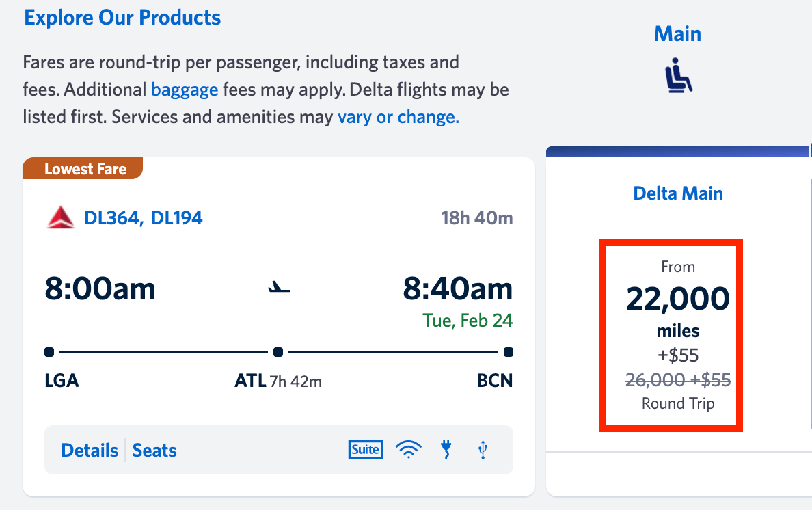This screenshot has height=510, width=812.
Task: Select the Wi-Fi availability icon
Action: pyautogui.click(x=408, y=450)
